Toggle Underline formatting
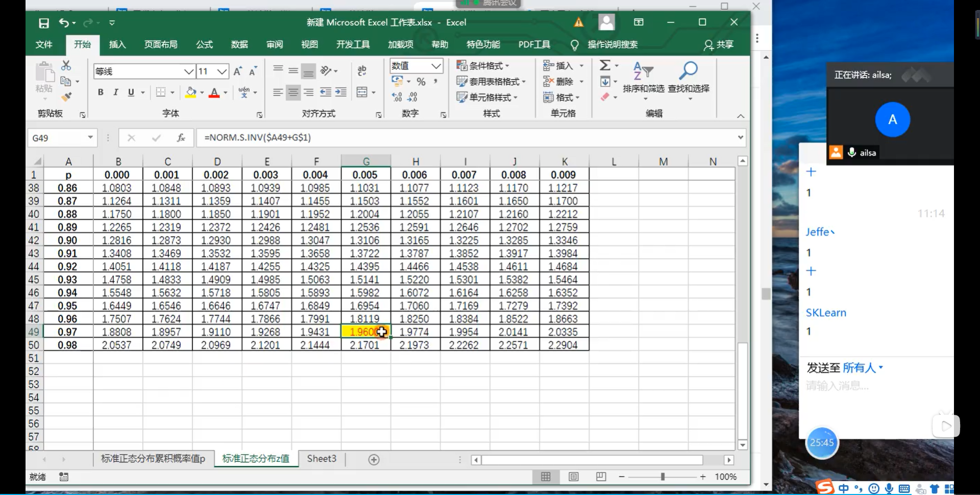 (x=131, y=92)
